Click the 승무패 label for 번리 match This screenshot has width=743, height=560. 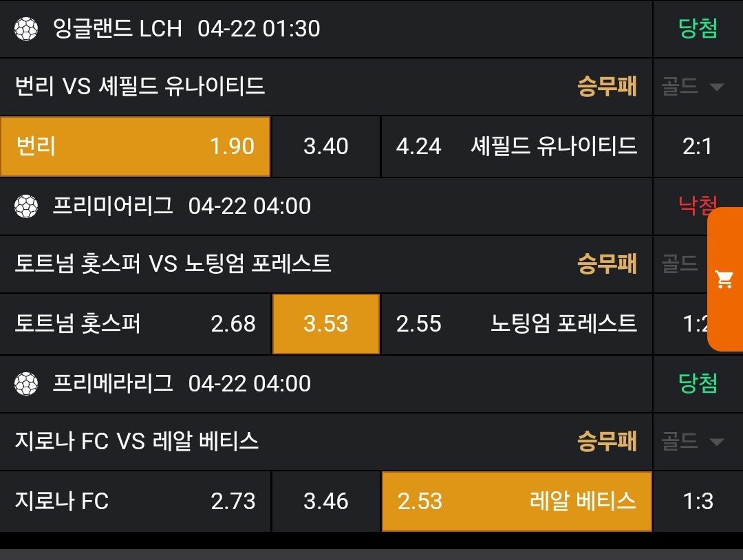[607, 87]
